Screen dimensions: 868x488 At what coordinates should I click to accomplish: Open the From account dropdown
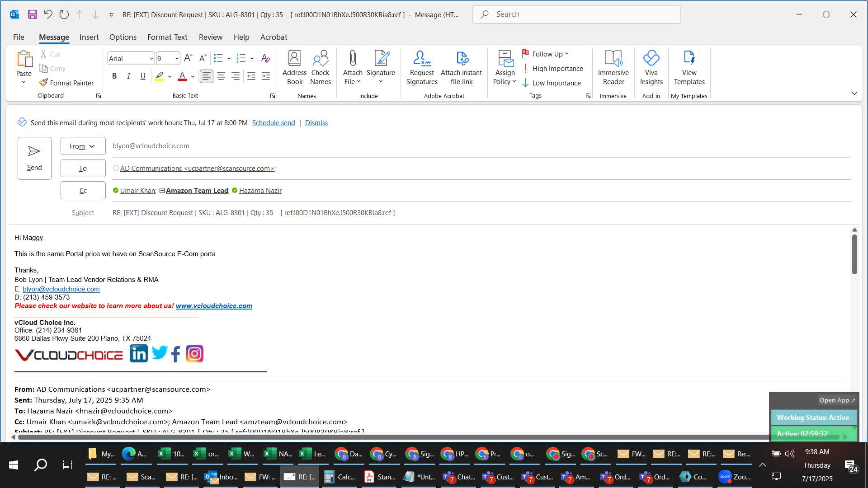click(83, 146)
